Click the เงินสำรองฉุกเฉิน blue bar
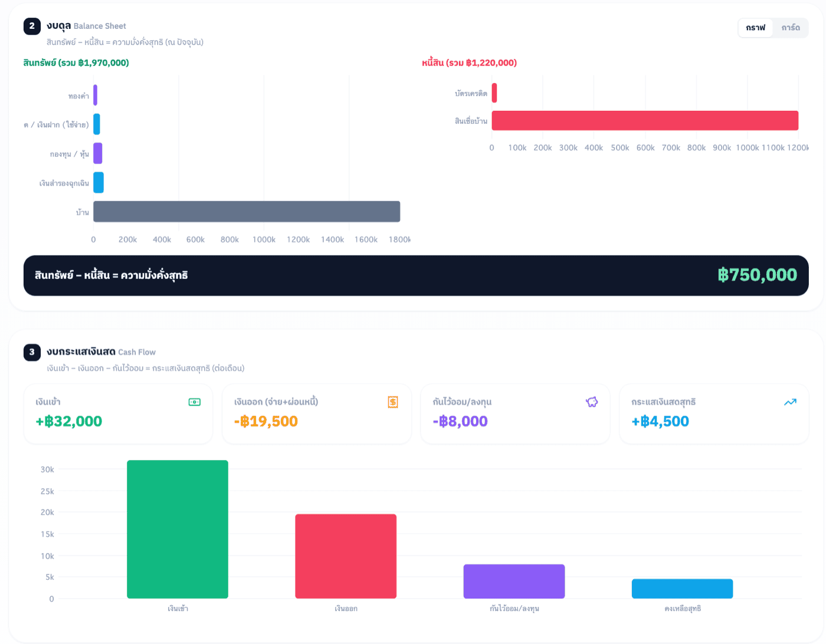826x644 pixels. tap(99, 182)
